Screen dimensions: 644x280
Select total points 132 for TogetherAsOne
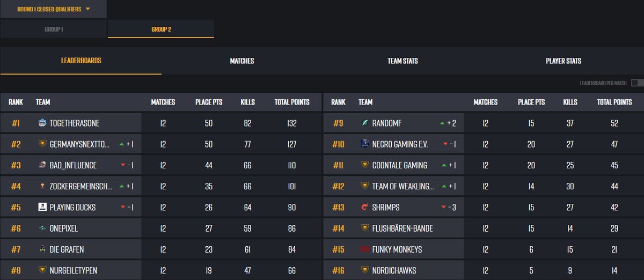(292, 123)
